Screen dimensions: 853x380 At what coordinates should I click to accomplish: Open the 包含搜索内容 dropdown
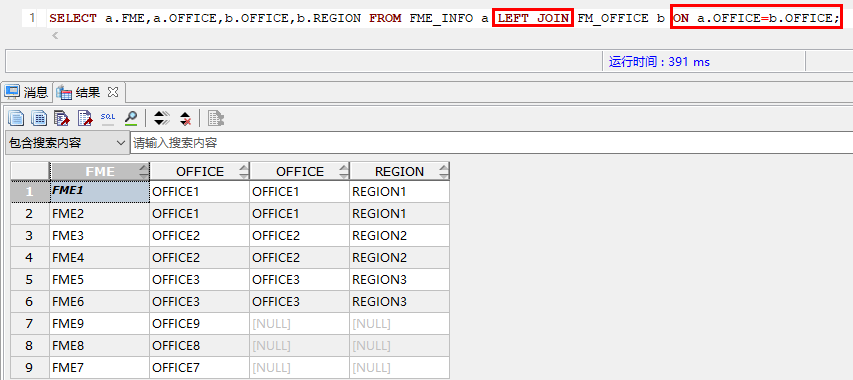pos(67,143)
